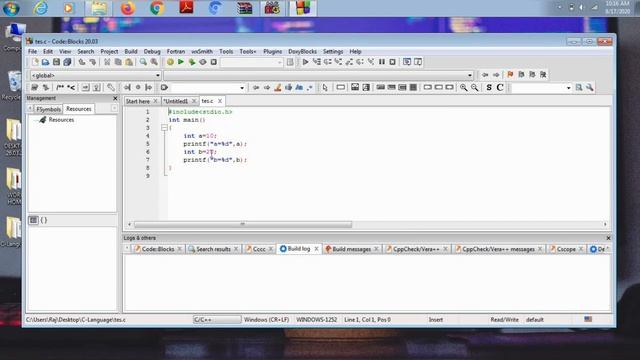Close the Management panel
Screen dimensions: 640x360
[115, 98]
